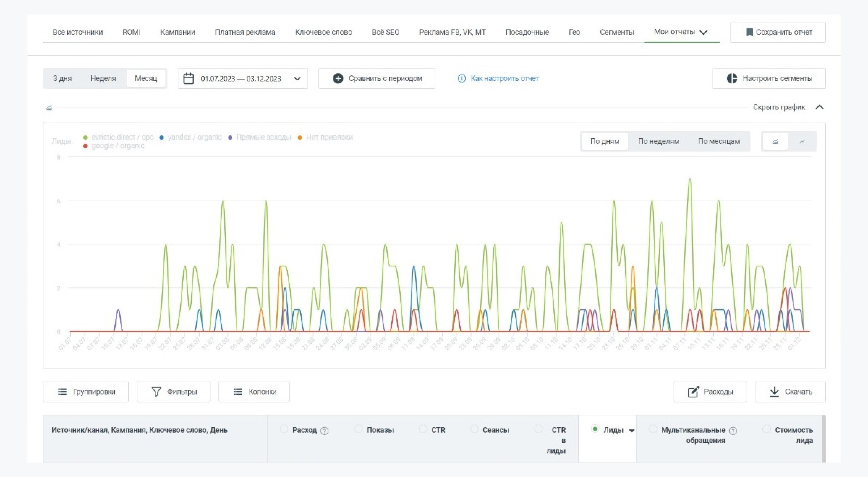Open the Платная реклама tab
868x477 pixels.
[x=245, y=32]
